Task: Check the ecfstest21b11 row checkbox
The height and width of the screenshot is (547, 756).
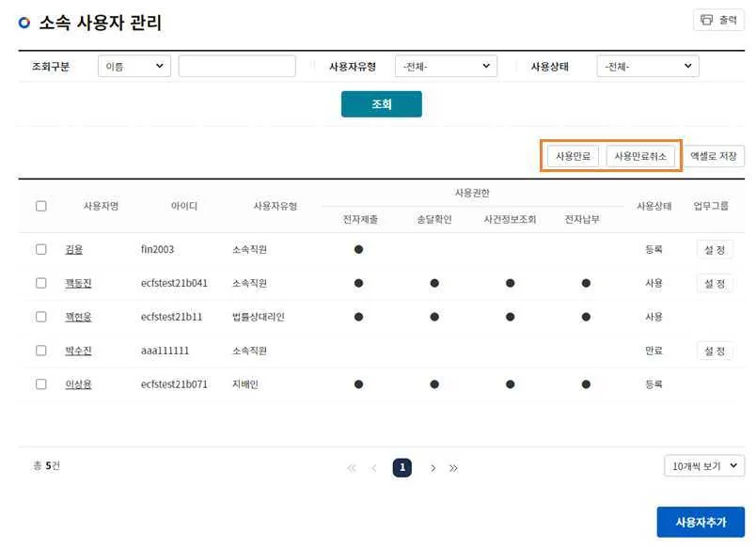Action: pos(41,317)
